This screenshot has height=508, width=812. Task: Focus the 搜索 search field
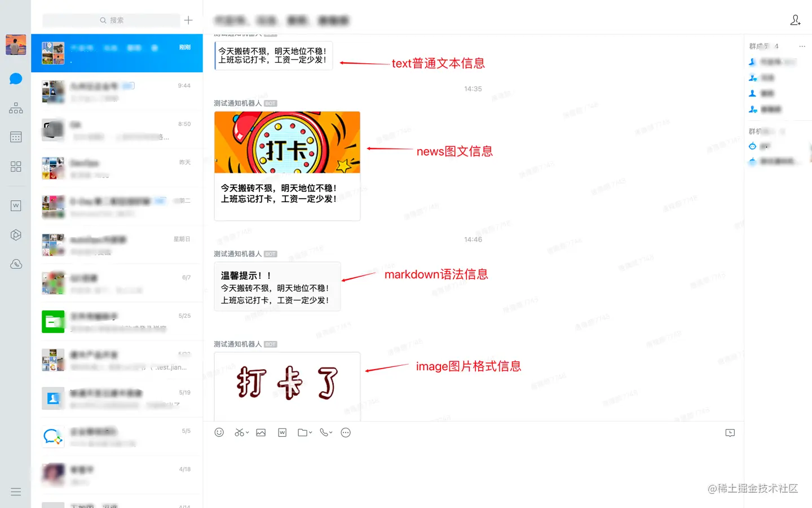112,20
